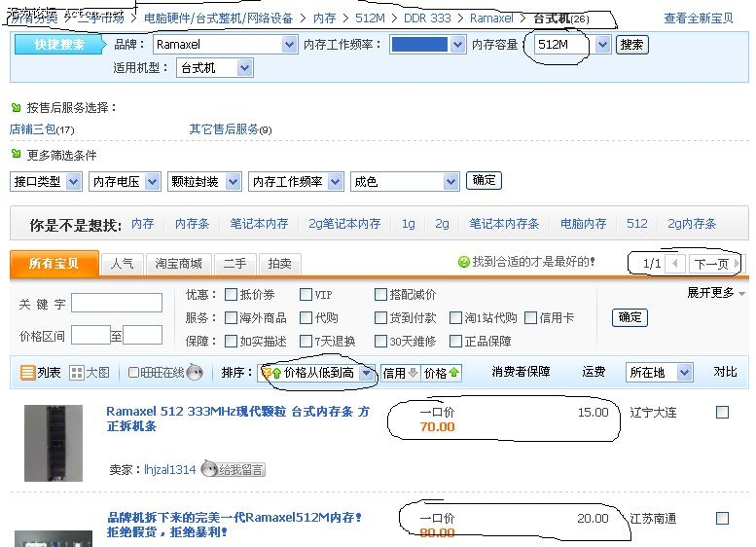
Task: Select the 二手 second-hand tab
Action: (234, 264)
